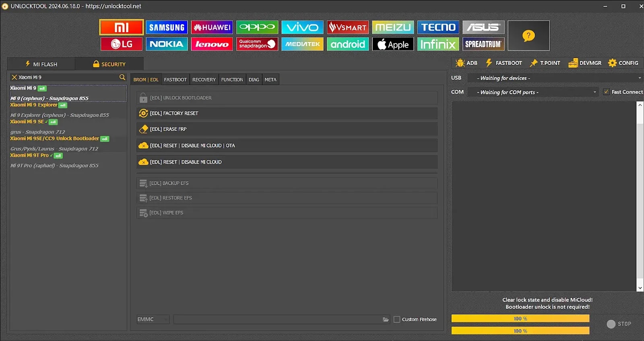The image size is (644, 341).
Task: Open T.POINT test point tool
Action: click(x=545, y=63)
